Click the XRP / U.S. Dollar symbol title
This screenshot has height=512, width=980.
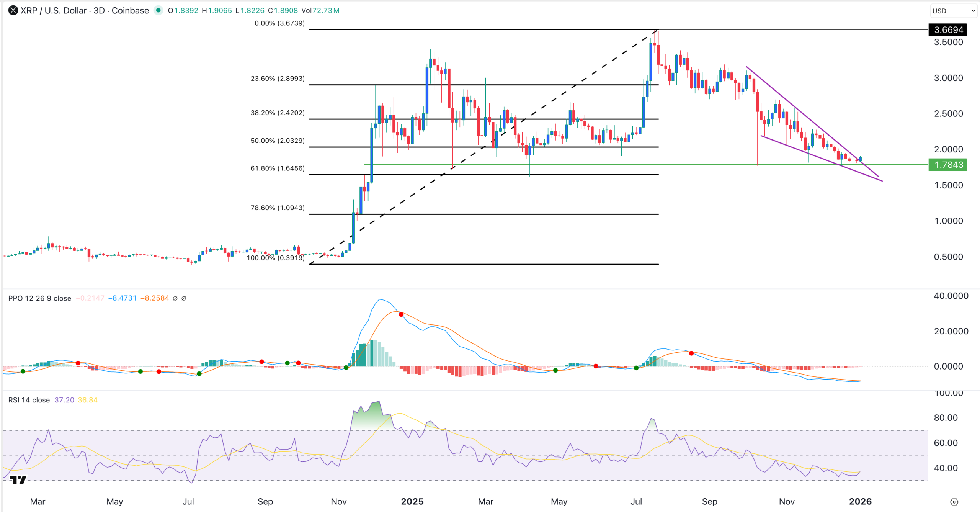click(x=85, y=10)
